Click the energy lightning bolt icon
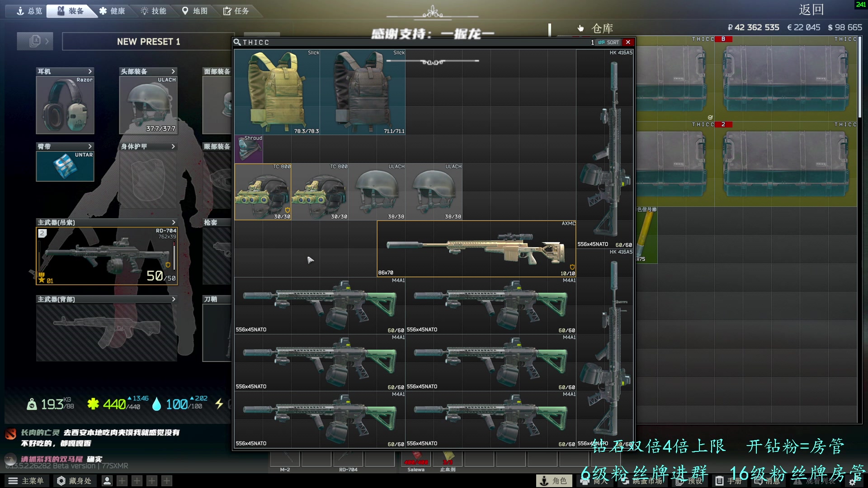The width and height of the screenshot is (868, 488). coord(219,404)
